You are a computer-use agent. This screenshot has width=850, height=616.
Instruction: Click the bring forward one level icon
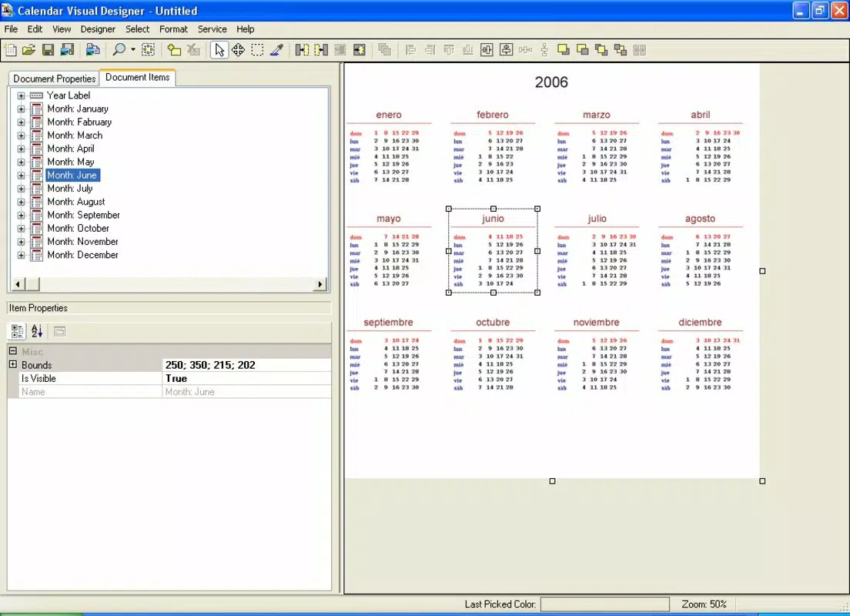coord(601,50)
